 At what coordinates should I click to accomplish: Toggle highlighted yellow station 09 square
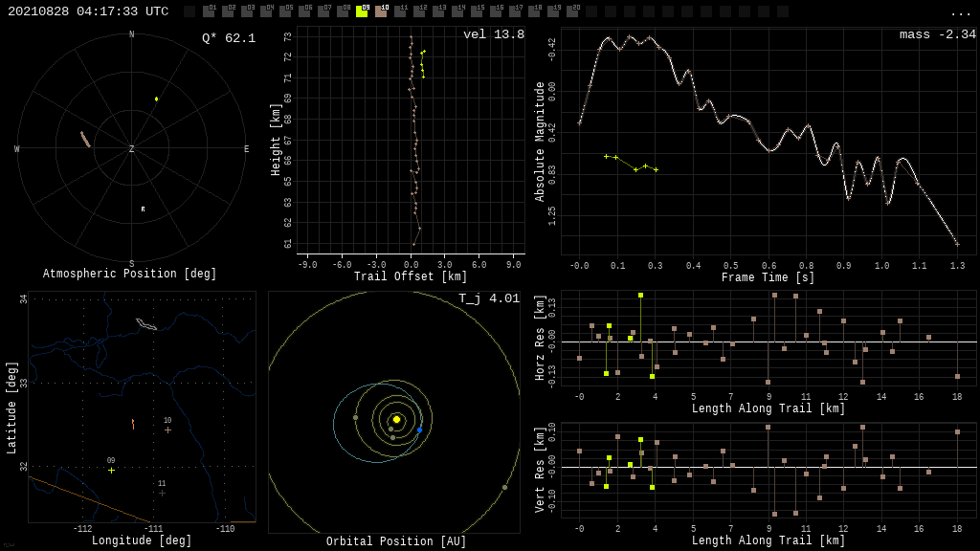[362, 11]
